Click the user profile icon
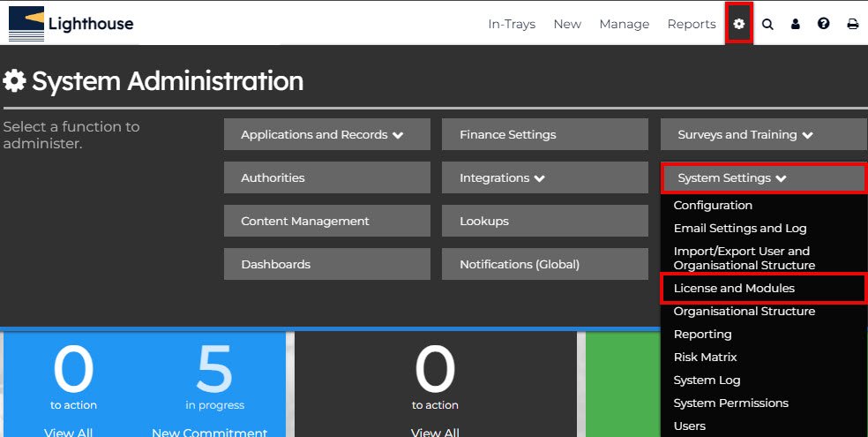Image resolution: width=868 pixels, height=437 pixels. pyautogui.click(x=796, y=24)
